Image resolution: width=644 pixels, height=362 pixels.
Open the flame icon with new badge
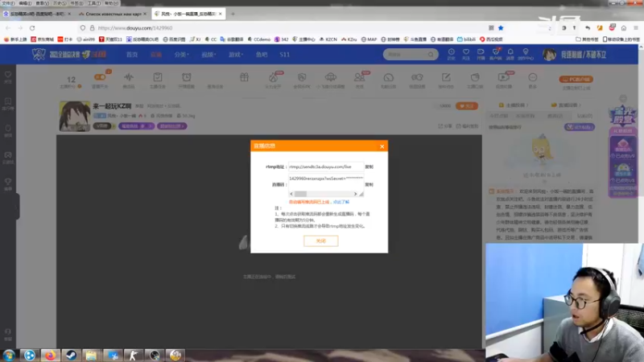coord(273,77)
